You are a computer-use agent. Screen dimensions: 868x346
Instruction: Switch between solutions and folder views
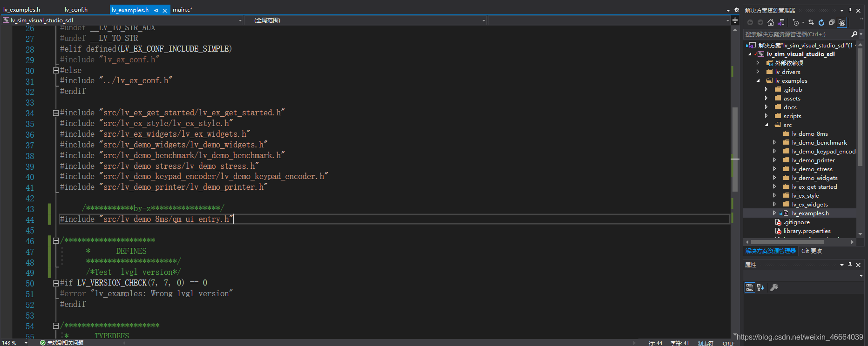[x=781, y=22]
